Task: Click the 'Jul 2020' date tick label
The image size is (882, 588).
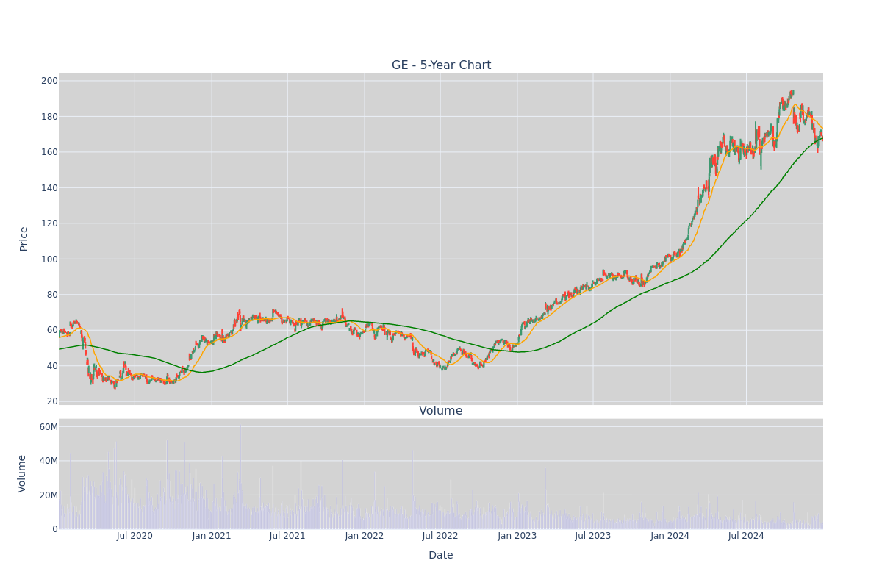Action: coord(135,536)
